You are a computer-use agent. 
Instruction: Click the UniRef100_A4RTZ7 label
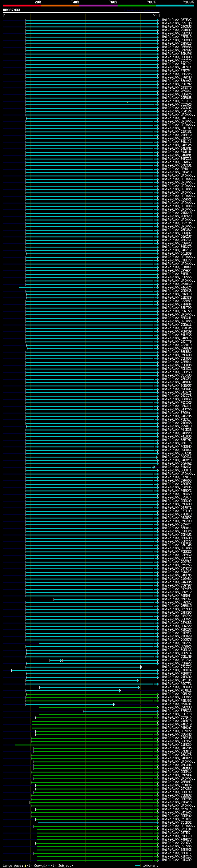pyautogui.click(x=176, y=118)
